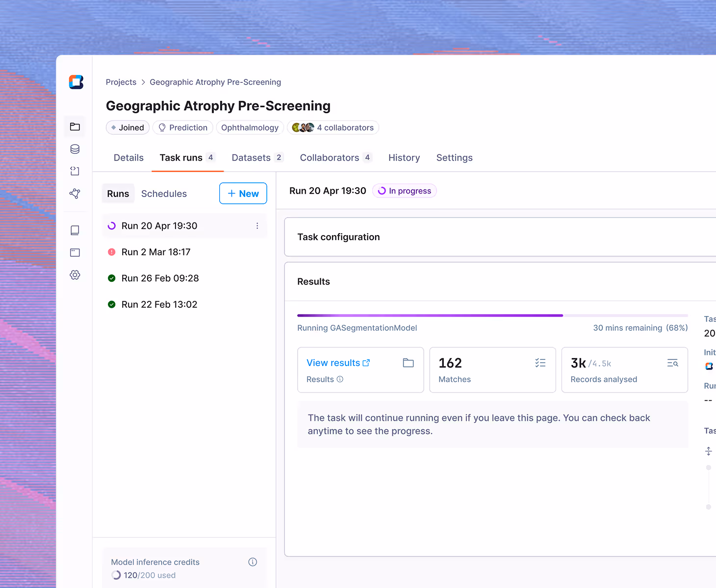Open the book documentation icon in sidebar
The image size is (716, 588).
pos(75,230)
